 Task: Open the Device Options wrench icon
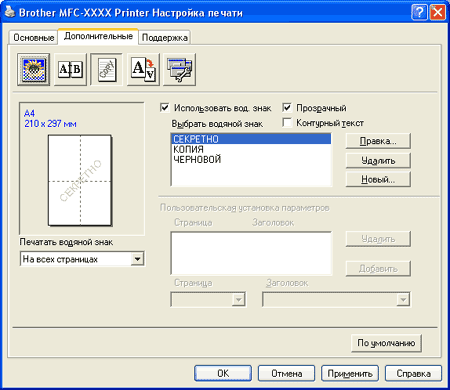[x=180, y=69]
